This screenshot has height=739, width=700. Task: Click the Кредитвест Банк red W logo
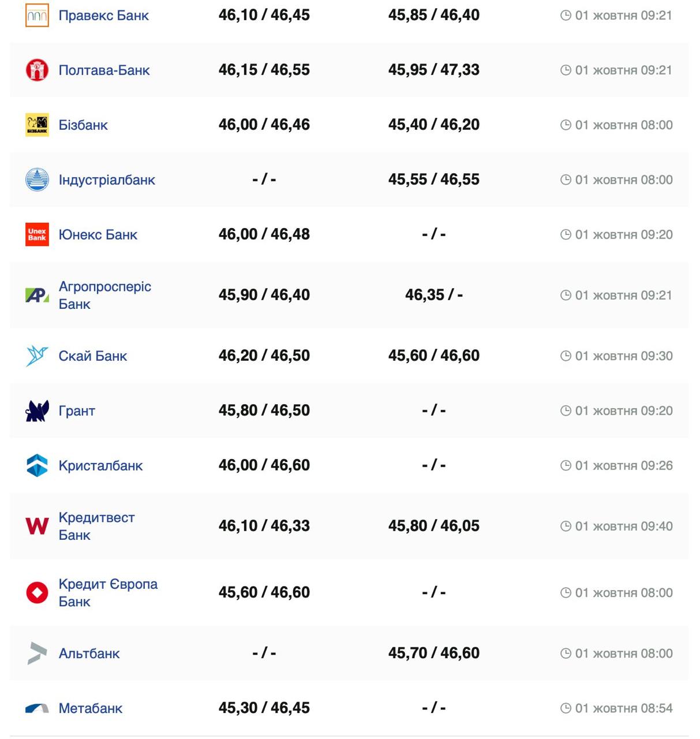point(37,526)
